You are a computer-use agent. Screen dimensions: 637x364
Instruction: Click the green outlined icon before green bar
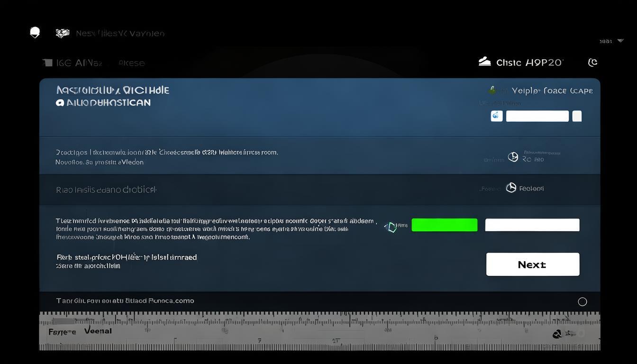click(391, 227)
